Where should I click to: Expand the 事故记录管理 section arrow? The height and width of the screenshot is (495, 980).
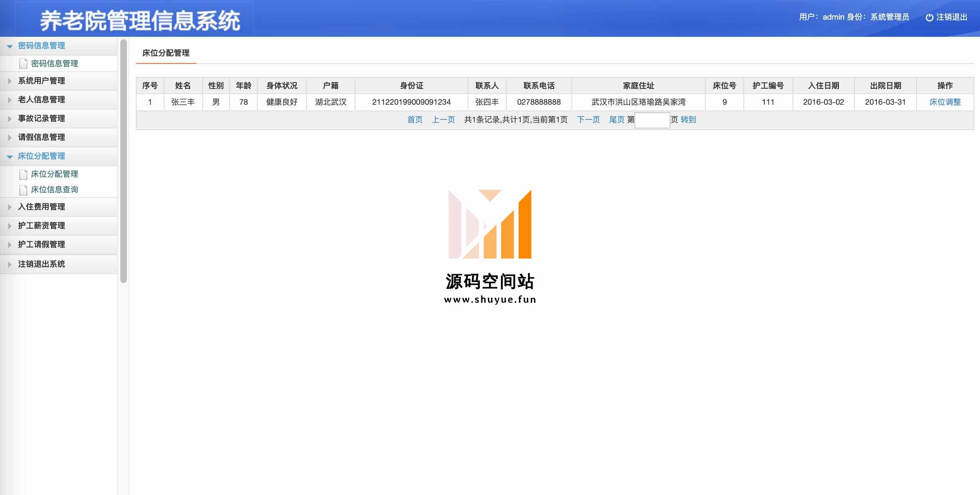click(10, 119)
